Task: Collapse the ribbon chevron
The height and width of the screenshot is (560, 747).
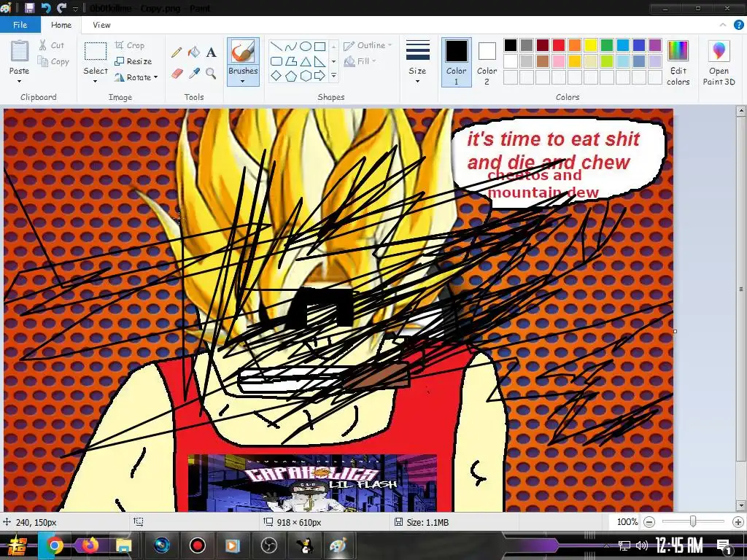Action: click(x=723, y=25)
